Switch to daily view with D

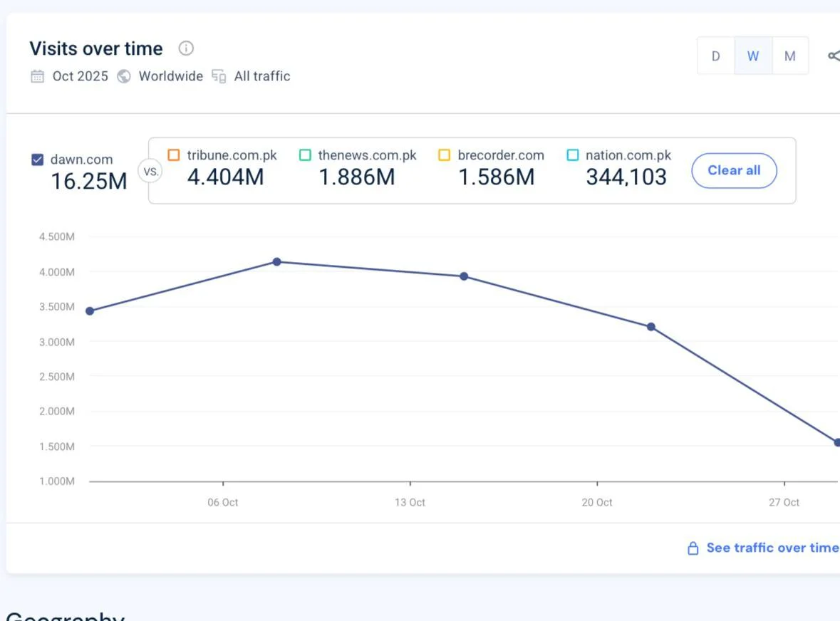pyautogui.click(x=715, y=56)
